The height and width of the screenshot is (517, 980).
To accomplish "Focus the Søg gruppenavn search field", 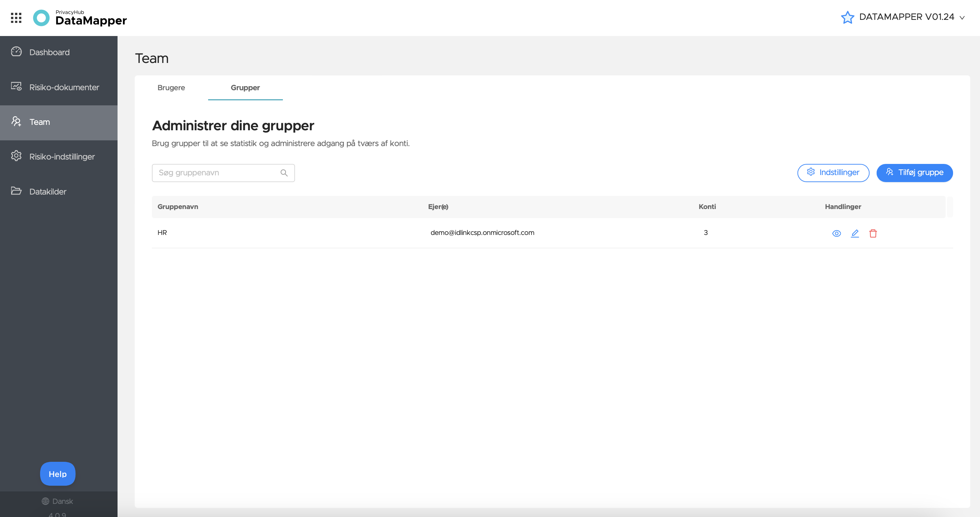I will pos(223,173).
